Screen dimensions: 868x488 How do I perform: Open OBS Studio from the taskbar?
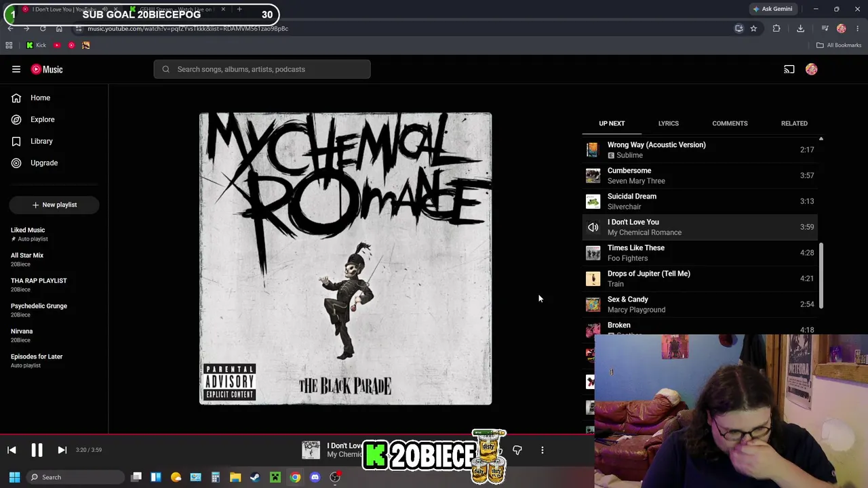tap(335, 477)
